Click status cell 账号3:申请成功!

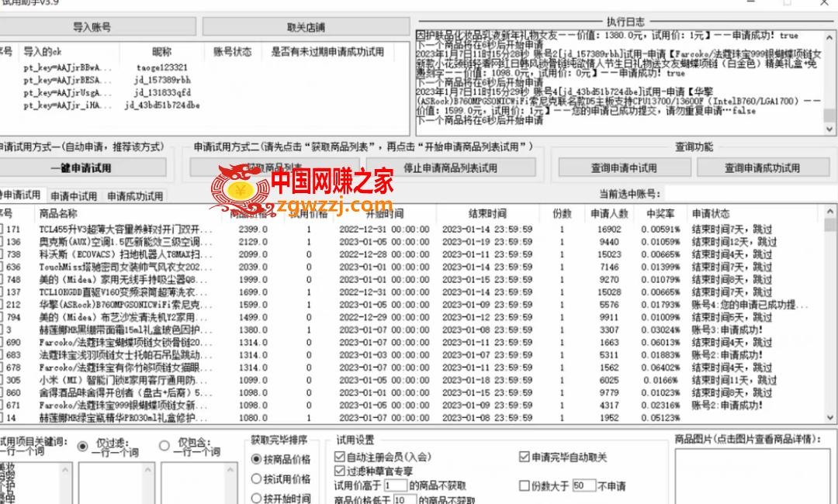(x=727, y=330)
